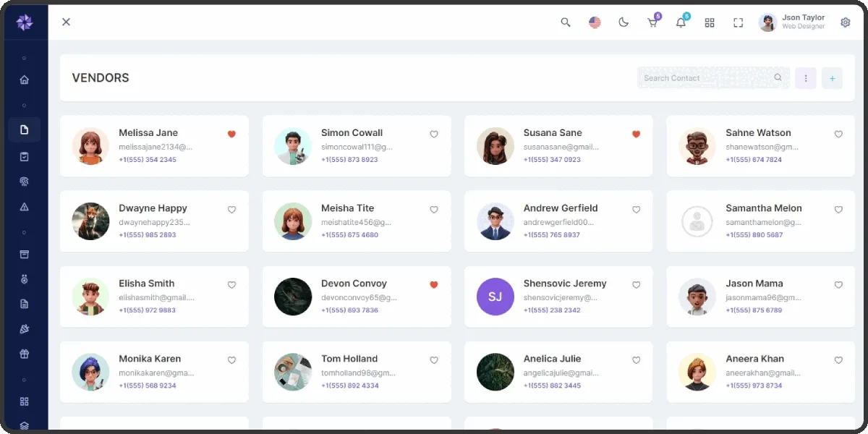Toggle dark mode moon icon
Image resolution: width=868 pixels, height=434 pixels.
pyautogui.click(x=624, y=22)
